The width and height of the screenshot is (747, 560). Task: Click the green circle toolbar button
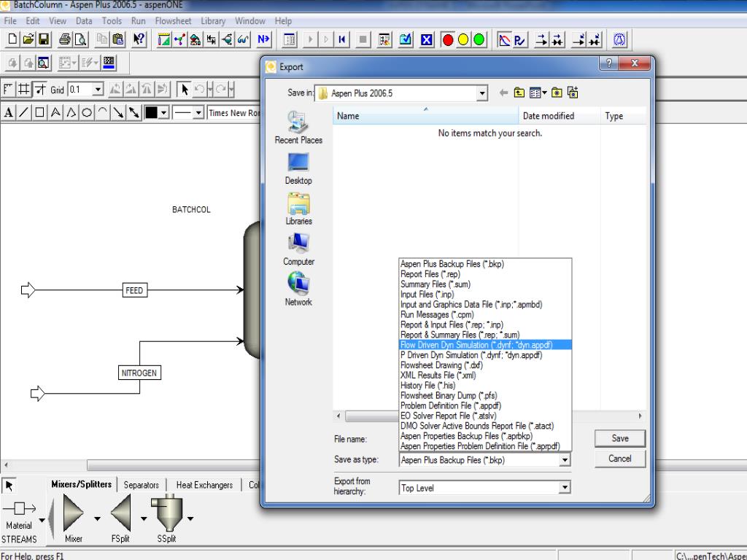pos(479,39)
